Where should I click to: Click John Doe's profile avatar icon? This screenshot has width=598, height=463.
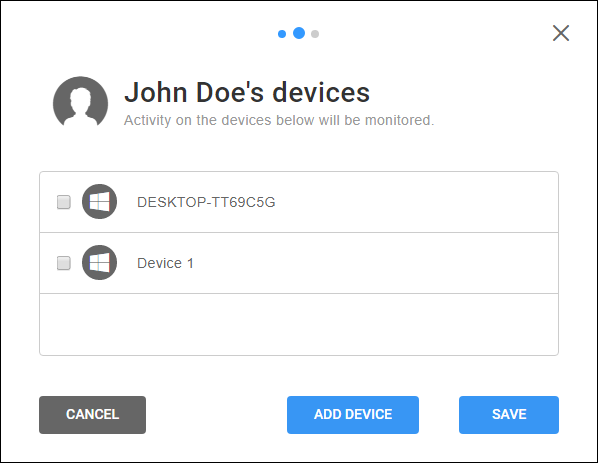[80, 102]
